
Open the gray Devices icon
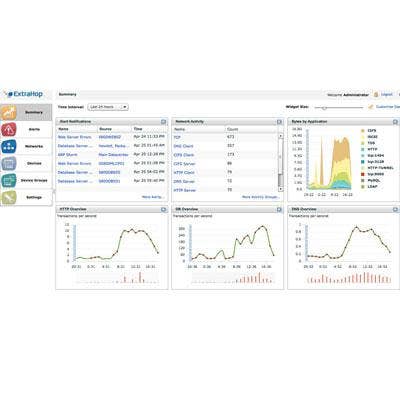click(9, 163)
